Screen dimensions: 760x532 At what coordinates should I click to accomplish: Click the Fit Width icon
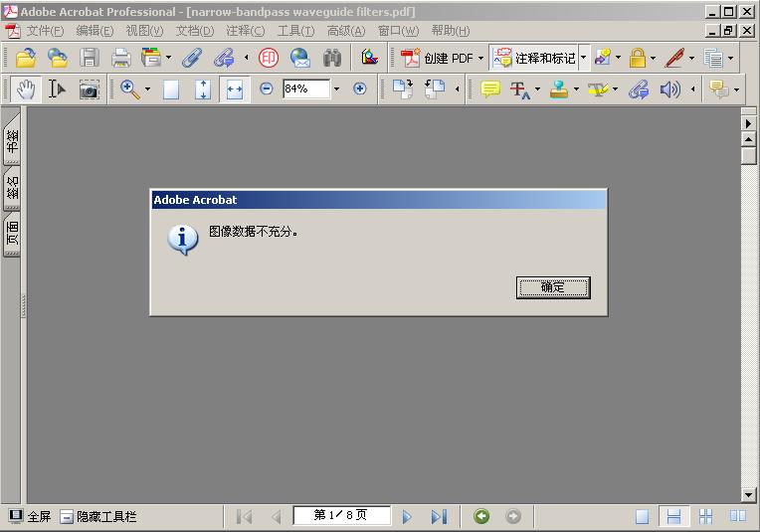tap(235, 89)
